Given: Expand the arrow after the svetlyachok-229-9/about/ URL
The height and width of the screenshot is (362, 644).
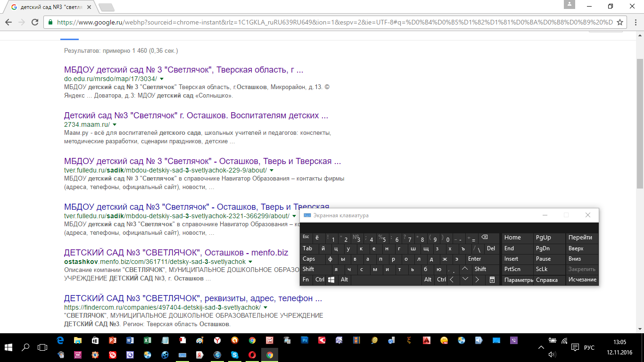Looking at the screenshot, I should [272, 170].
